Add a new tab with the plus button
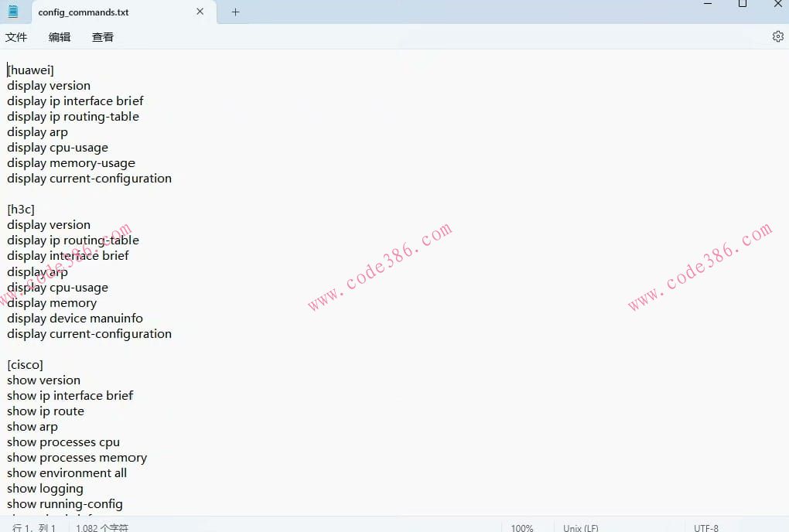Image resolution: width=789 pixels, height=532 pixels. click(235, 12)
